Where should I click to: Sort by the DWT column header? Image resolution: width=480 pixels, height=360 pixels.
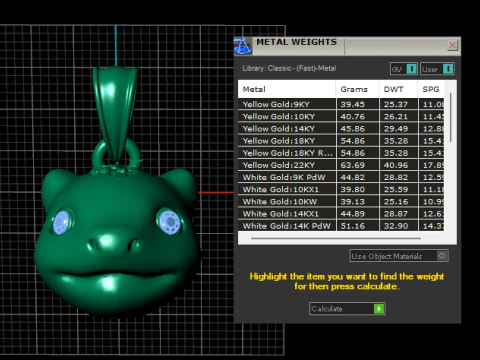398,89
